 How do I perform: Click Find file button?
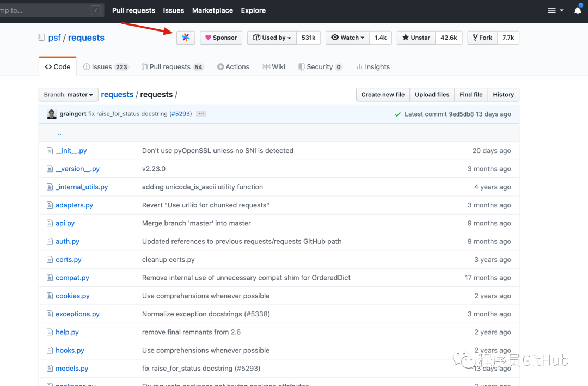click(471, 95)
